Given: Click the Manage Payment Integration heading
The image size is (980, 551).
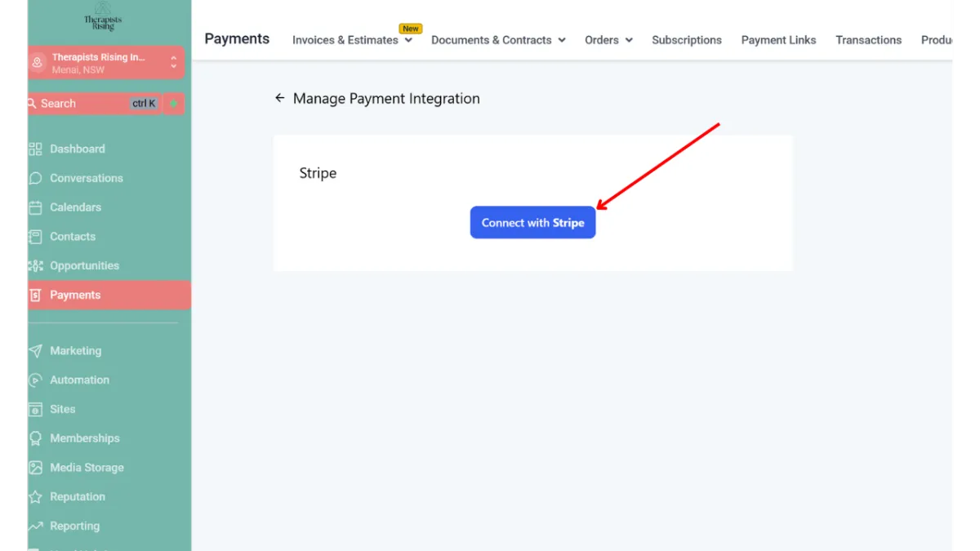Looking at the screenshot, I should tap(386, 99).
